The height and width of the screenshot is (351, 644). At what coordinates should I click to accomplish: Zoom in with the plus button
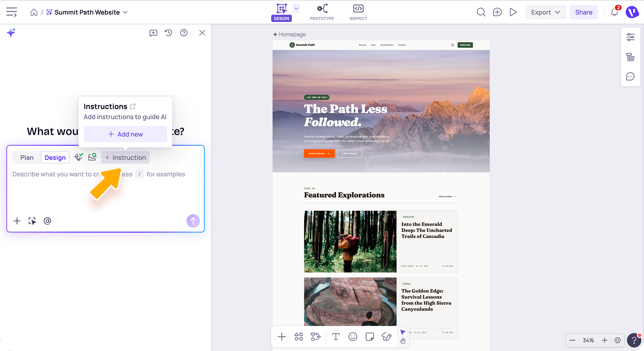tap(605, 340)
